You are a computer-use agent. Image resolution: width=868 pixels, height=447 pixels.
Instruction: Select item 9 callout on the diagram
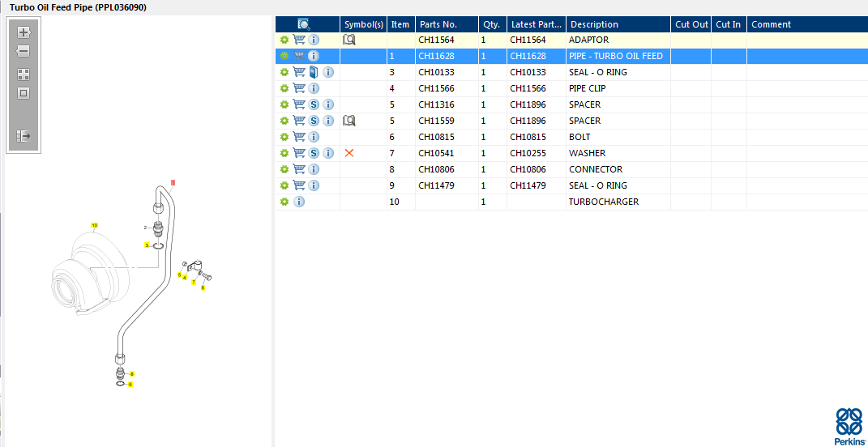point(130,384)
